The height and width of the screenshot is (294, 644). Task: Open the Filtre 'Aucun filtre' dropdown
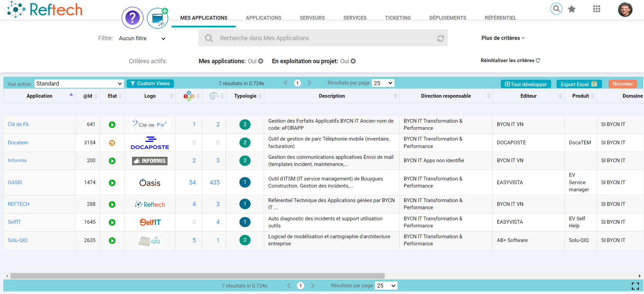coord(142,39)
